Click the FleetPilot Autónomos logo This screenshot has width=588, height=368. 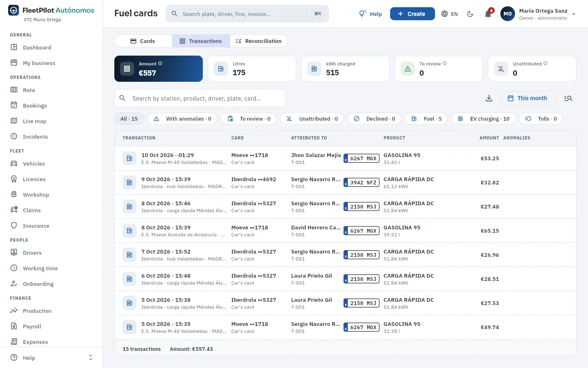point(51,10)
